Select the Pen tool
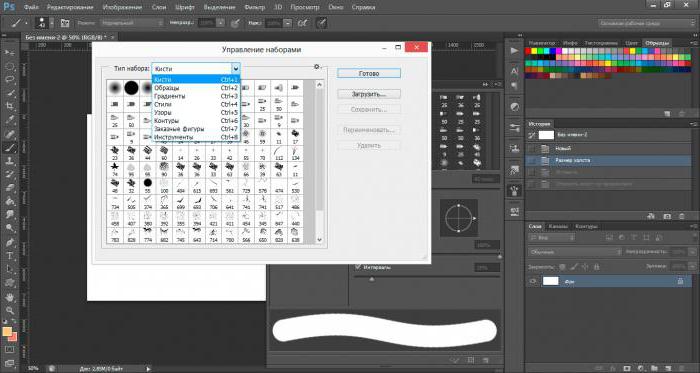The height and width of the screenshot is (373, 700). pyautogui.click(x=9, y=242)
